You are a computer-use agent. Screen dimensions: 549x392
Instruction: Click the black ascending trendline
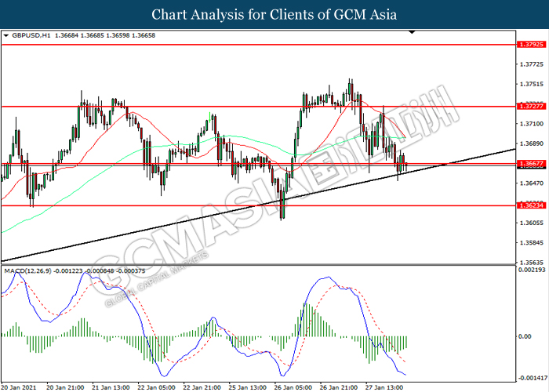point(157,225)
